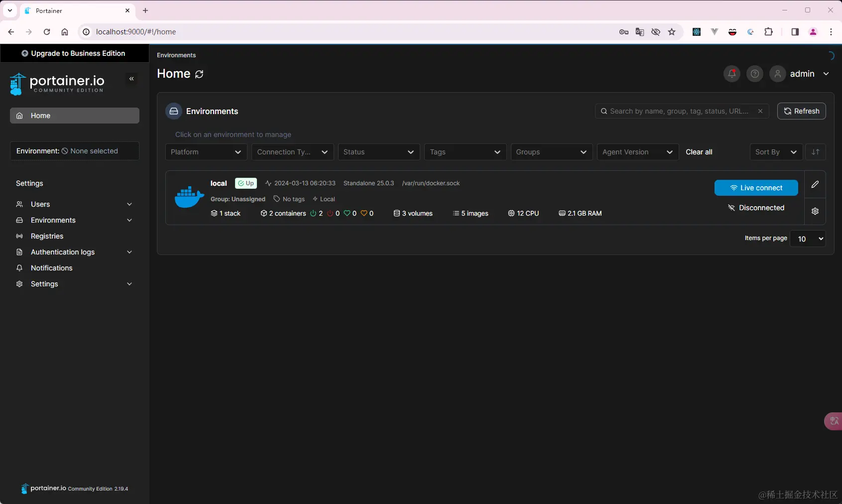Click the browser home icon
This screenshot has height=504, width=842.
(x=65, y=32)
